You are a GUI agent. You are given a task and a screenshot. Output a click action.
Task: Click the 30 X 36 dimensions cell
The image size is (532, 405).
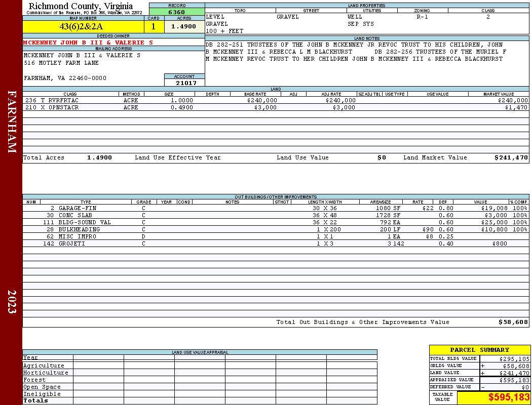point(325,208)
